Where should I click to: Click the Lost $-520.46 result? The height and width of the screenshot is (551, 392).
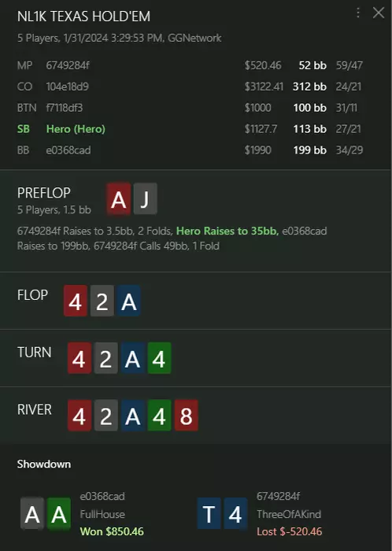289,531
